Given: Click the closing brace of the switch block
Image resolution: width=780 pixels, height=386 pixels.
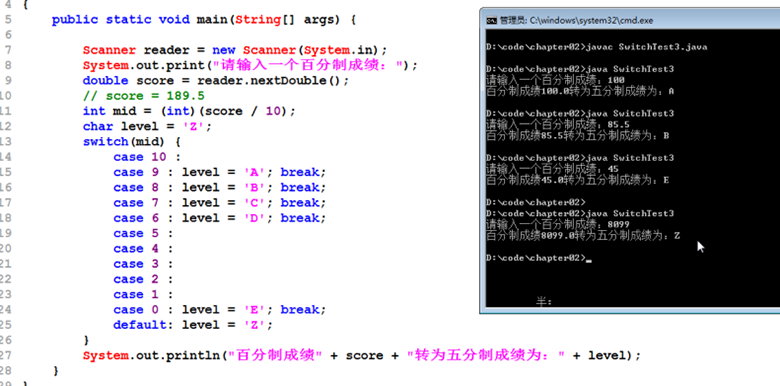Looking at the screenshot, I should coord(87,340).
